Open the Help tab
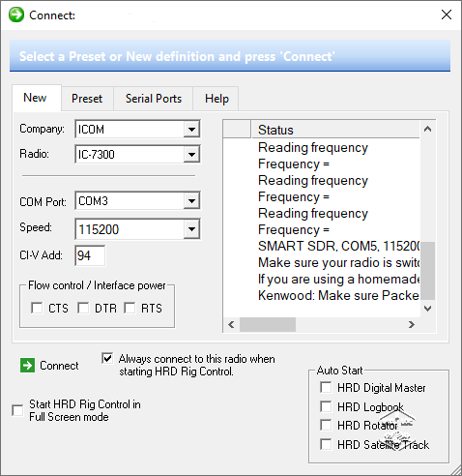This screenshot has width=462, height=476. click(217, 99)
